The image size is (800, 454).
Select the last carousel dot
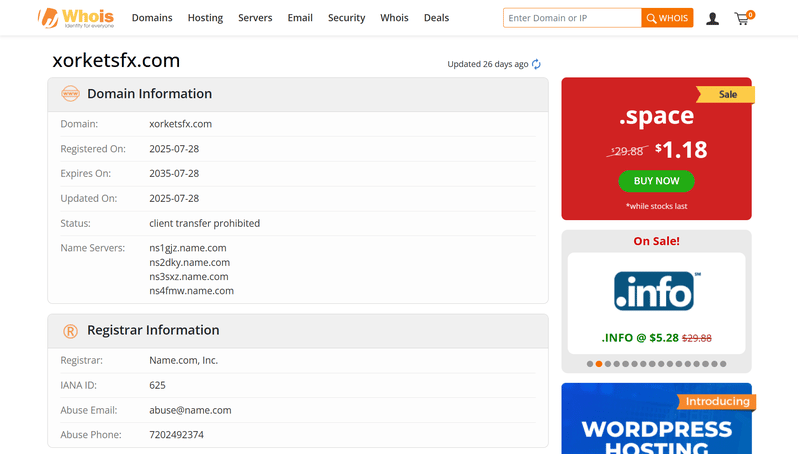pos(723,364)
